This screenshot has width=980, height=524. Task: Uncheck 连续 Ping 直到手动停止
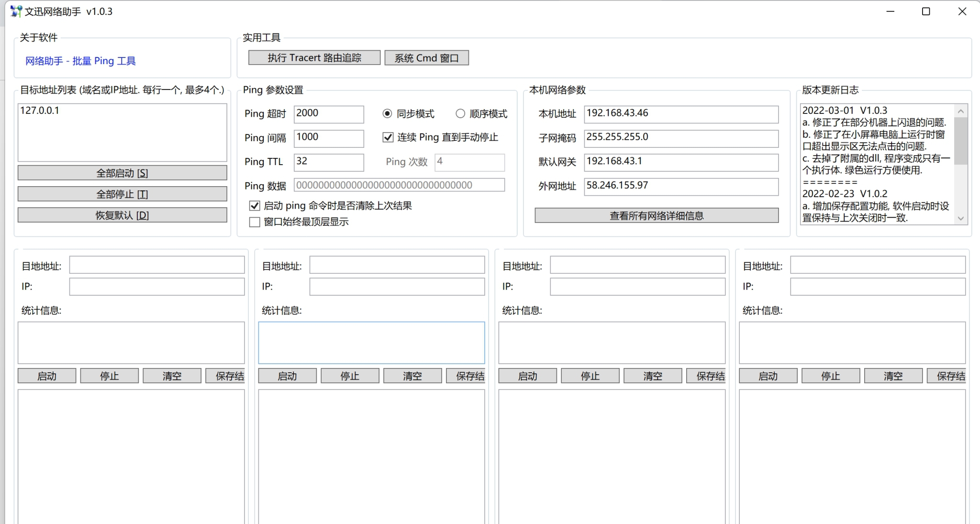tap(388, 137)
